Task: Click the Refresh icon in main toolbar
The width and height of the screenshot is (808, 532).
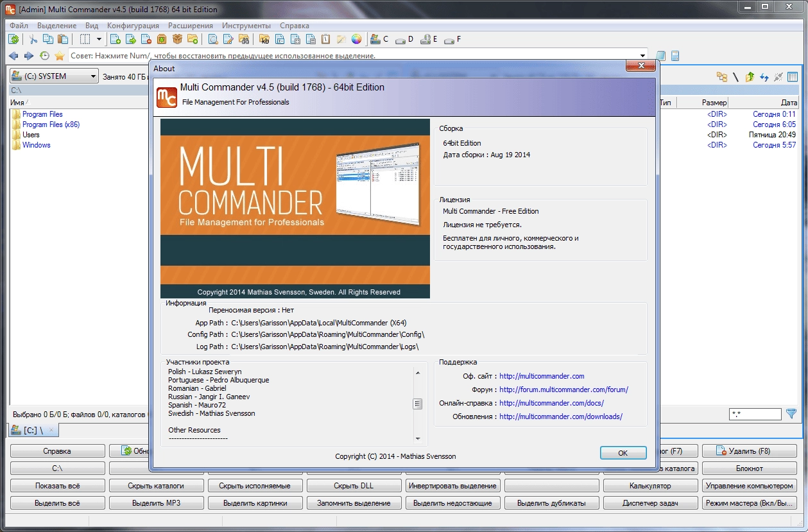Action: click(x=13, y=39)
